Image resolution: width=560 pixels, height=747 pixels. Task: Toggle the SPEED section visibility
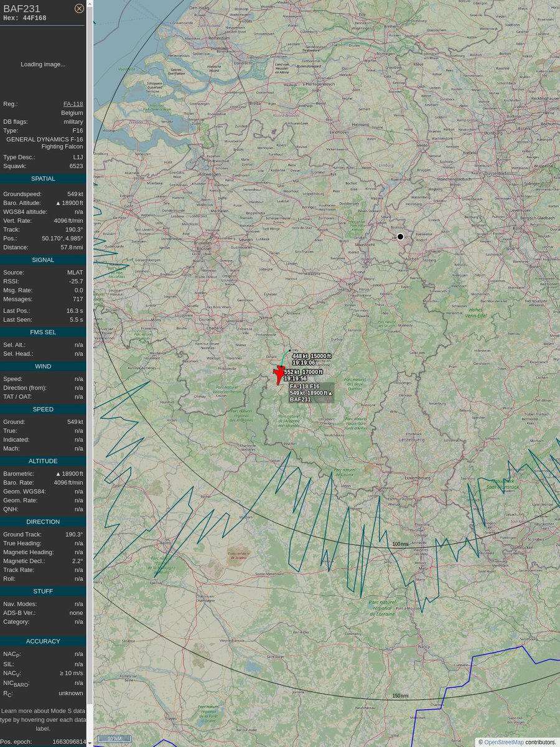[x=43, y=409]
